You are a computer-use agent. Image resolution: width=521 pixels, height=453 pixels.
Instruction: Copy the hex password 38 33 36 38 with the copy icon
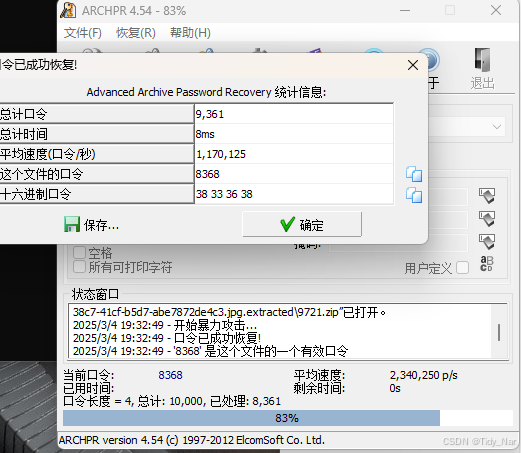[414, 195]
